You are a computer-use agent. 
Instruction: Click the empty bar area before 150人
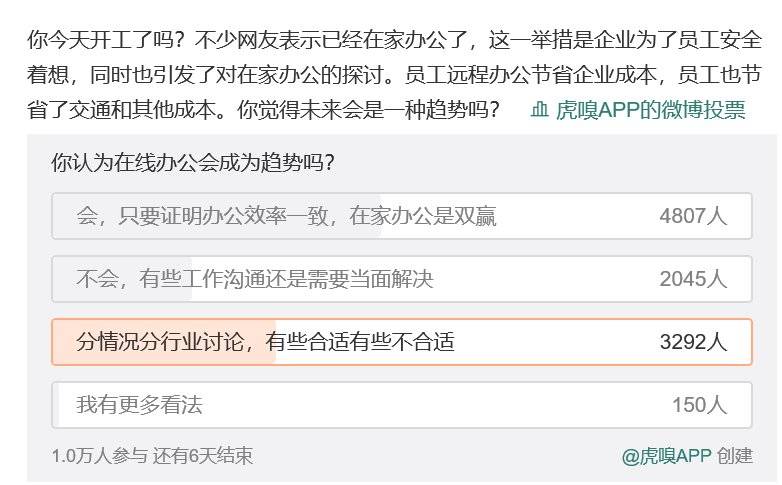pos(450,405)
